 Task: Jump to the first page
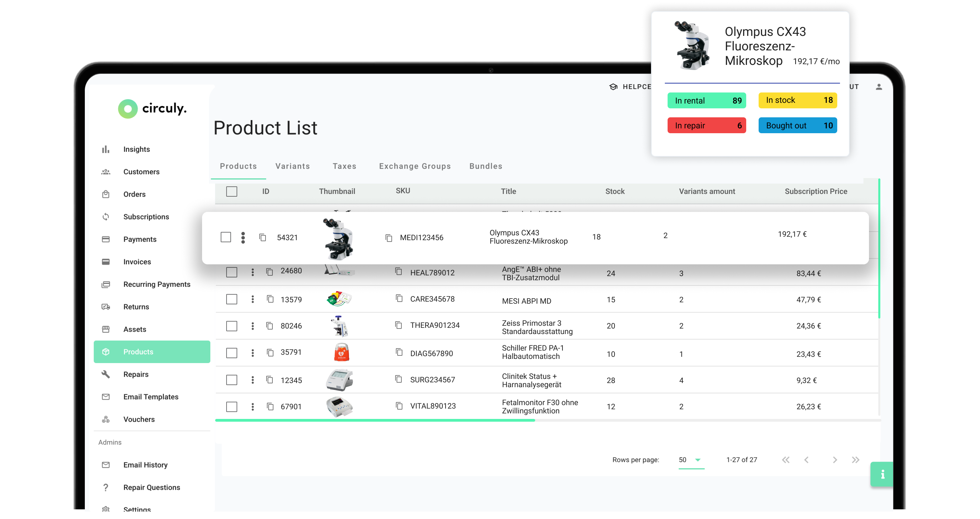pos(786,460)
